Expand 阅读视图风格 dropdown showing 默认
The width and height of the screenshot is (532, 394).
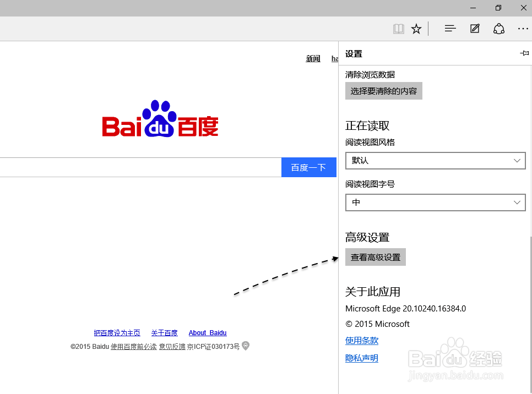pos(436,161)
